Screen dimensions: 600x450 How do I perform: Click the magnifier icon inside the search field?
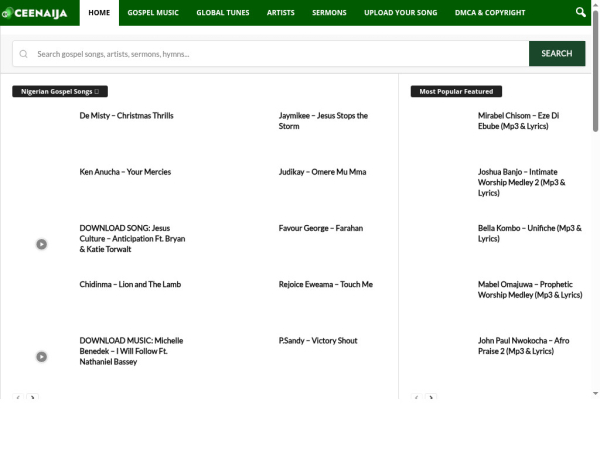click(23, 54)
